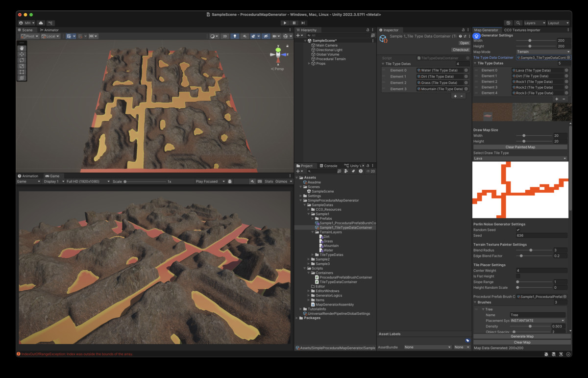
Task: Click plus to add Tile Type Data in Inspector
Action: (455, 96)
